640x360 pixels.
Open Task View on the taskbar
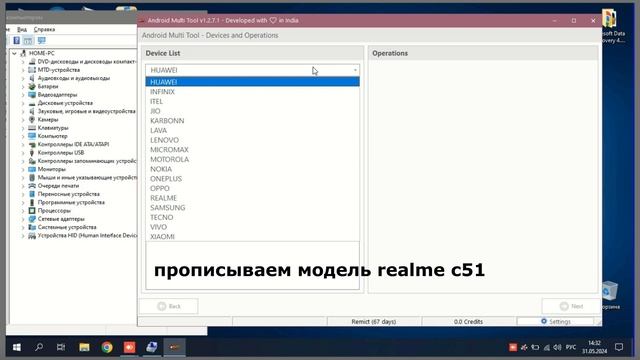pyautogui.click(x=61, y=347)
